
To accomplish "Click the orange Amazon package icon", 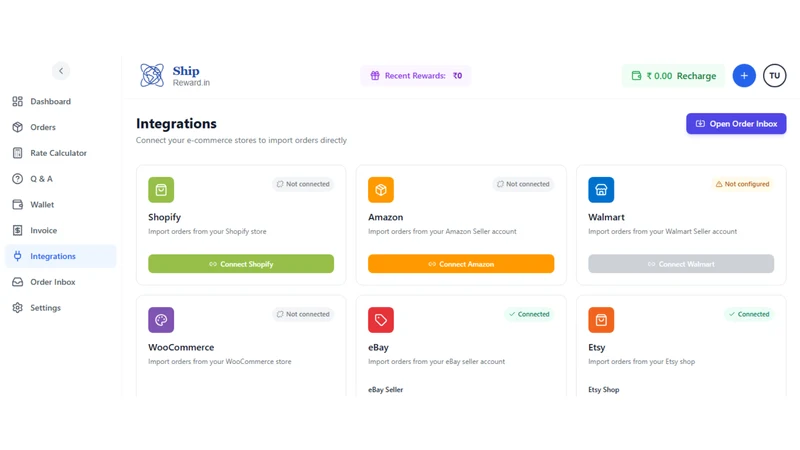I will tap(381, 190).
